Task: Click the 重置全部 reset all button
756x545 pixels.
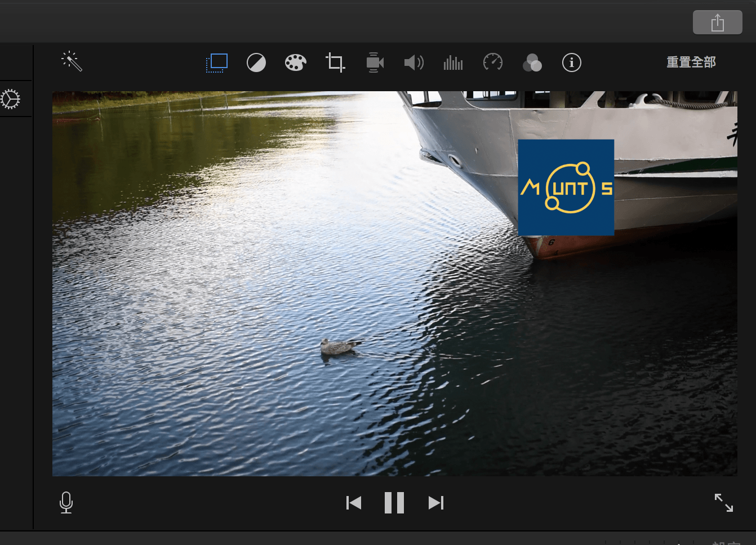Action: click(x=691, y=62)
